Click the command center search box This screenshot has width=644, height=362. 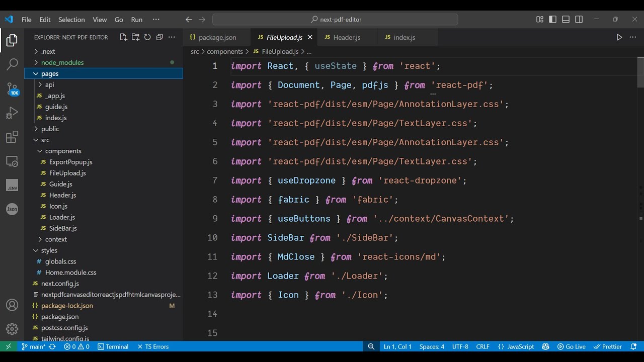tap(335, 20)
